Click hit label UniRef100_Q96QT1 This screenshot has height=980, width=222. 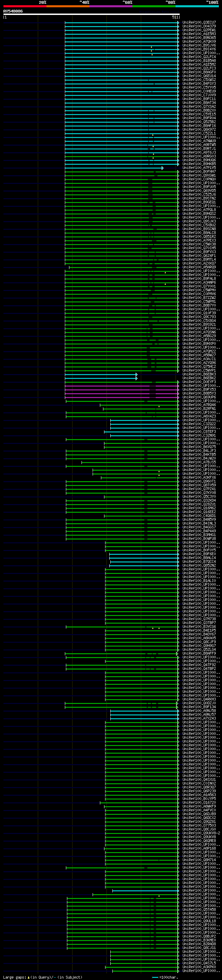199,481
